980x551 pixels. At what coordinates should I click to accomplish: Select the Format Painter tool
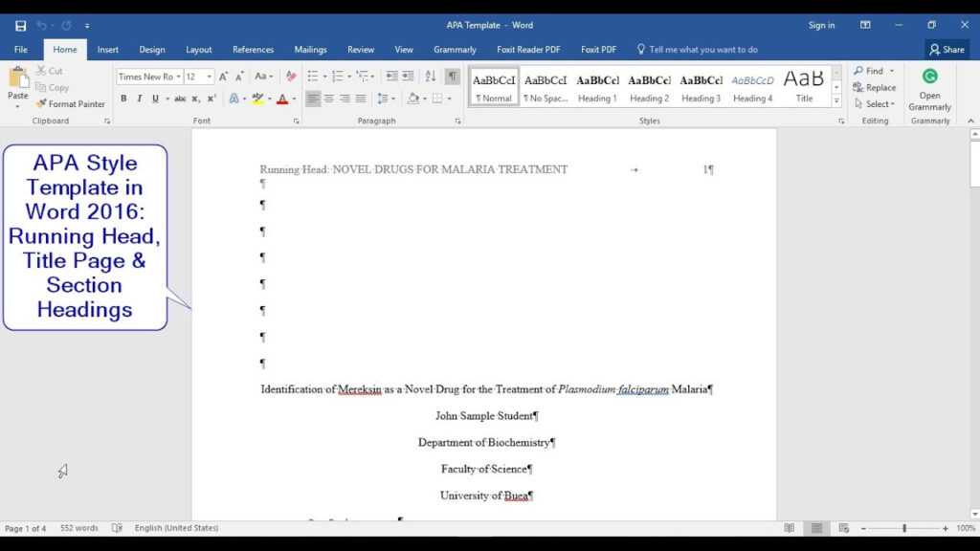71,103
